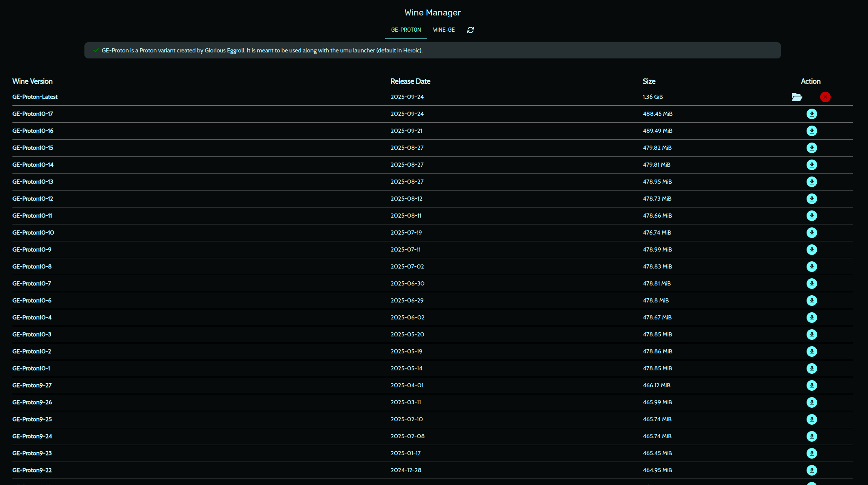The width and height of the screenshot is (868, 485).
Task: Click the Size column header
Action: point(649,81)
